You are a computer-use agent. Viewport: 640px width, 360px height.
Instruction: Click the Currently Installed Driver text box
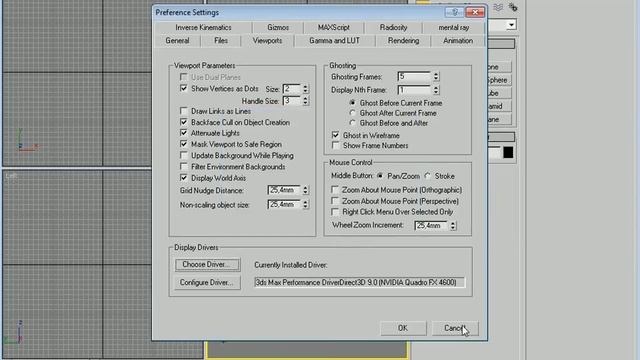(x=360, y=282)
